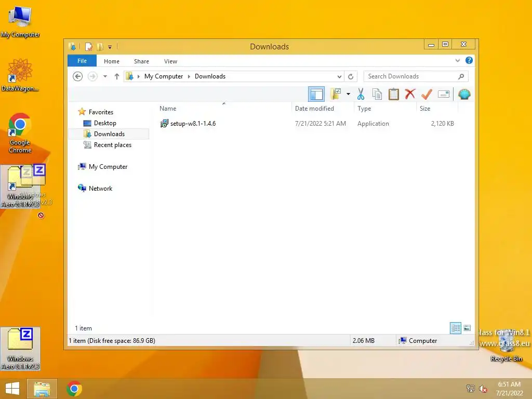Open the Windows Start button
This screenshot has height=399, width=532.
pos(12,389)
